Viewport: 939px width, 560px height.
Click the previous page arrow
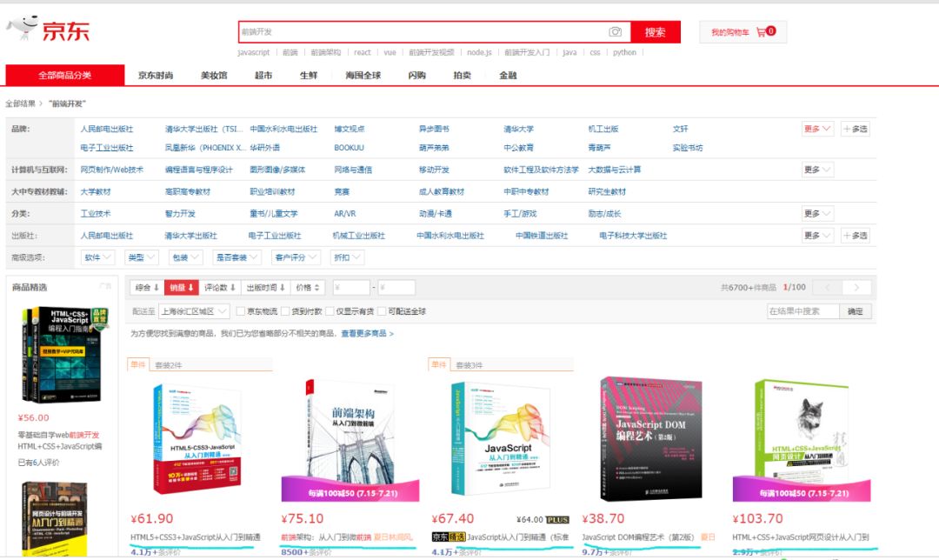828,288
